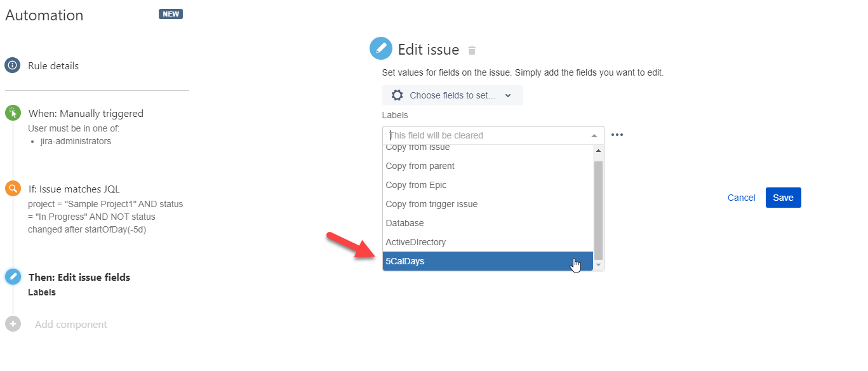The height and width of the screenshot is (371, 868).
Task: Click the large Edit issue pencil icon
Action: (381, 49)
